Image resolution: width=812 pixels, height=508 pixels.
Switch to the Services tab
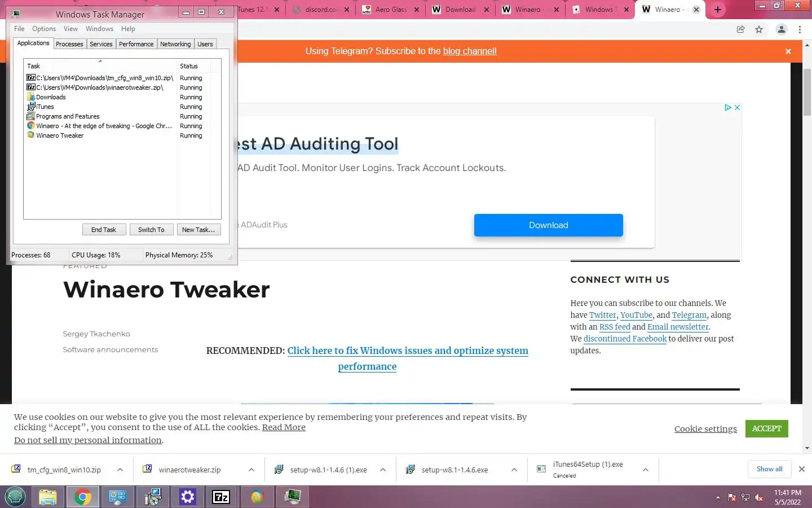(101, 44)
